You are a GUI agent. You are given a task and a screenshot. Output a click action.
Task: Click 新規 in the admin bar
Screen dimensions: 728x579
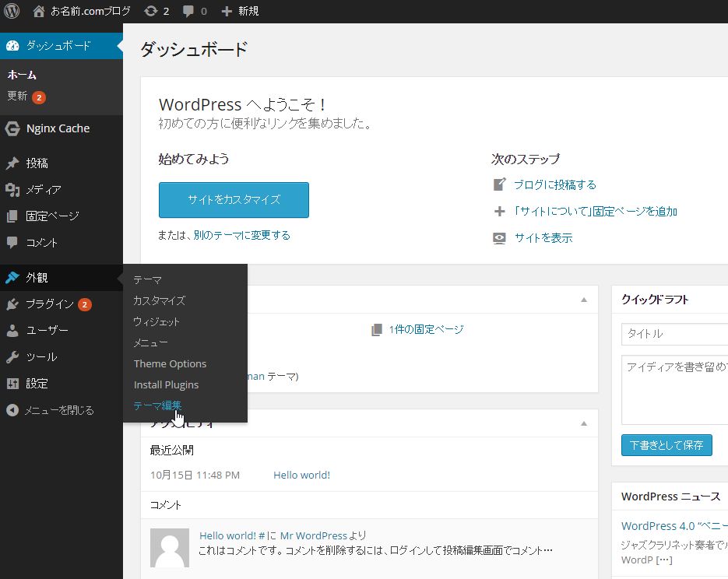[x=248, y=11]
